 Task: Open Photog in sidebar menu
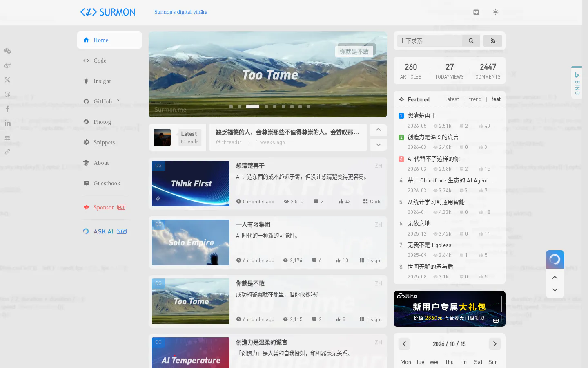coord(109,122)
